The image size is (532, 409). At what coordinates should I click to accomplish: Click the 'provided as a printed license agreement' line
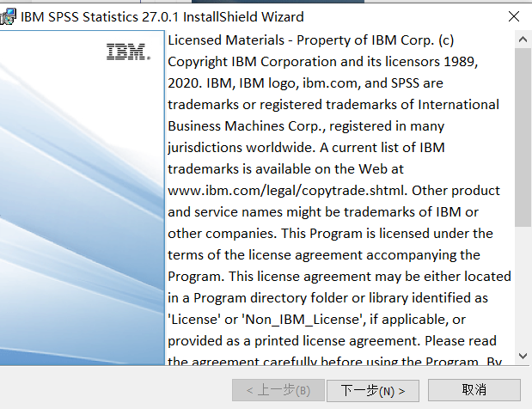pyautogui.click(x=332, y=341)
